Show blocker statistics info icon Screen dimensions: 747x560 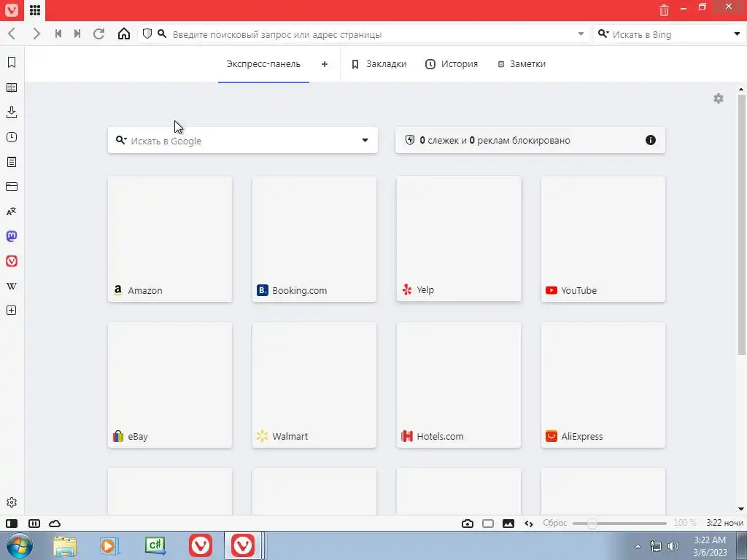650,140
